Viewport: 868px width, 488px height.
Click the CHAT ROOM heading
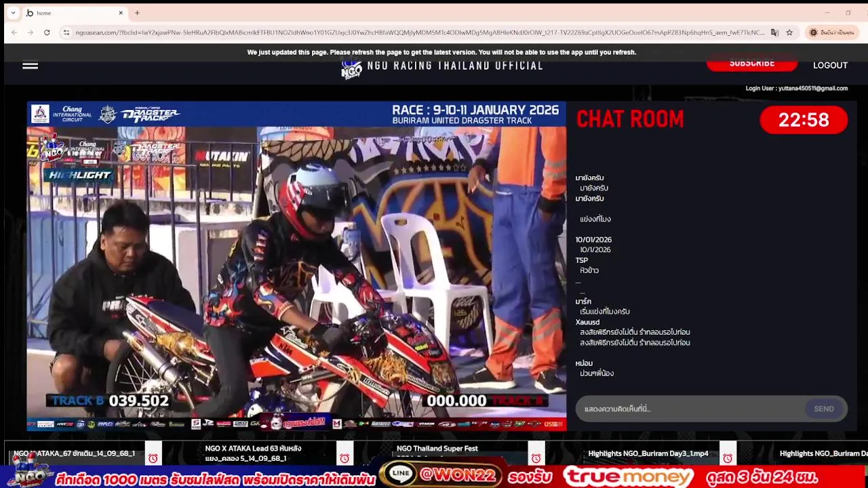(630, 120)
